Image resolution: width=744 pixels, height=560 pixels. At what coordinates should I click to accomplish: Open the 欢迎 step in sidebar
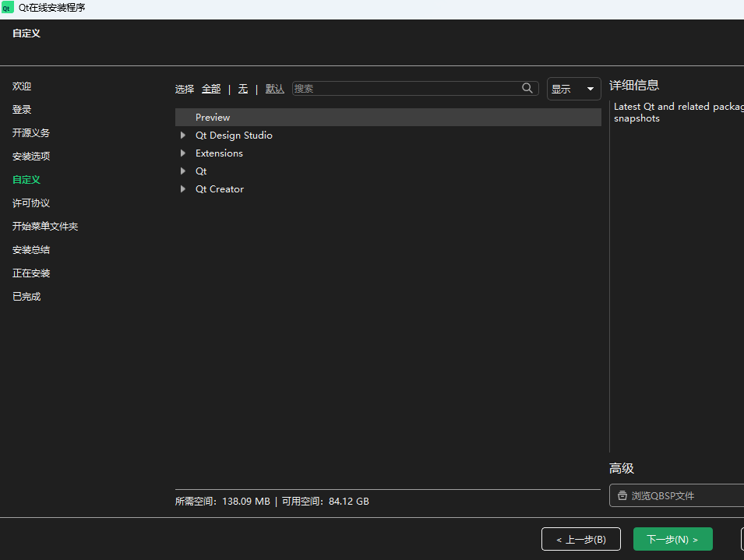(22, 86)
